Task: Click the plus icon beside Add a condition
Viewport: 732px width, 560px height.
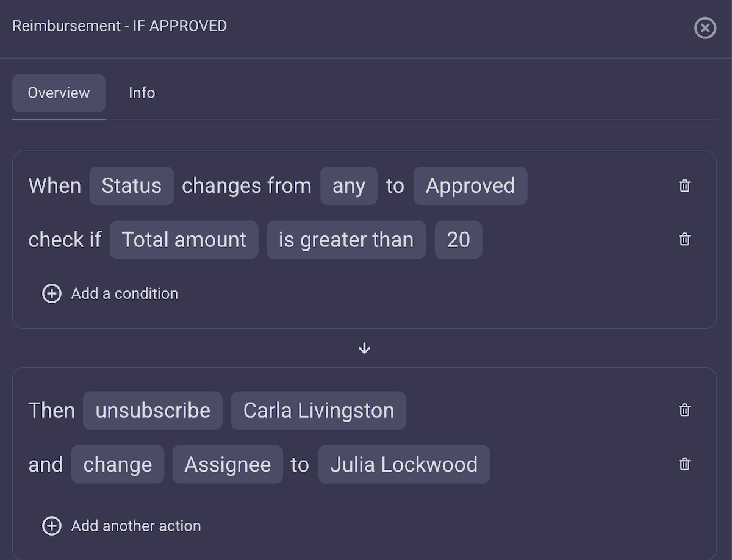Action: (52, 293)
